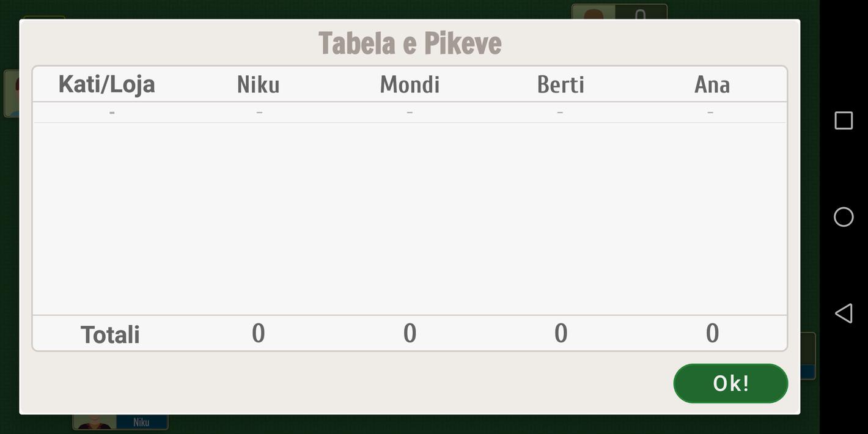
Task: Click Ana's total score of 0
Action: point(712,333)
